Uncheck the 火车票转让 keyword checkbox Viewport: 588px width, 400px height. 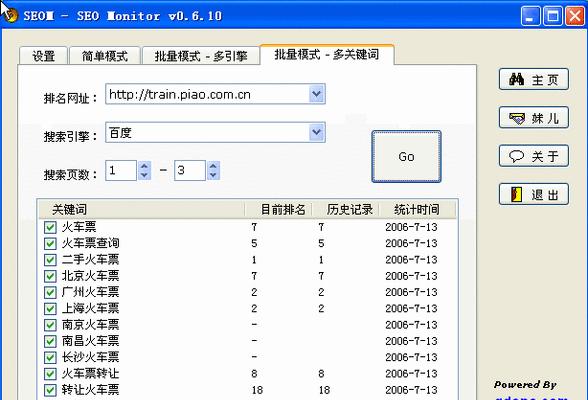click(x=50, y=374)
